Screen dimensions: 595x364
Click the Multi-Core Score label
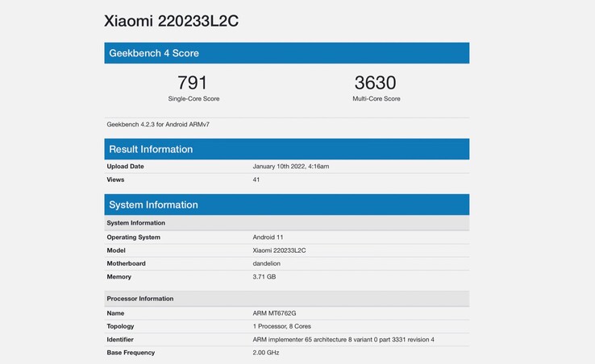coord(377,98)
